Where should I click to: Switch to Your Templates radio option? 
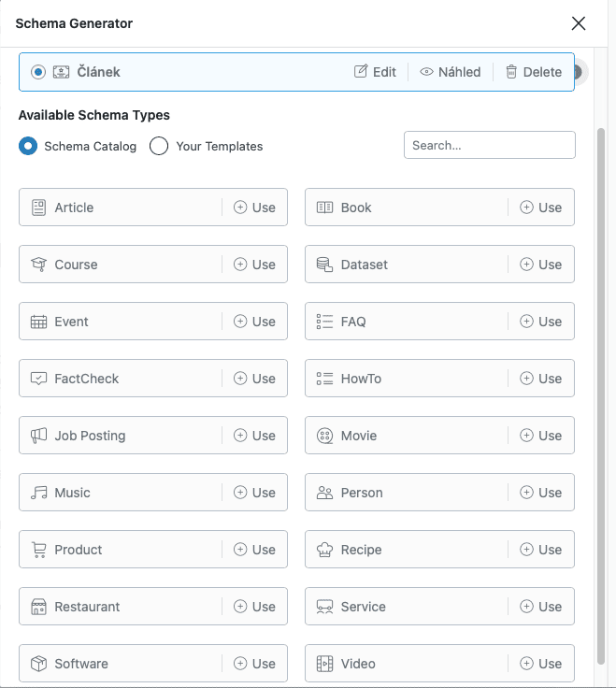pos(159,146)
